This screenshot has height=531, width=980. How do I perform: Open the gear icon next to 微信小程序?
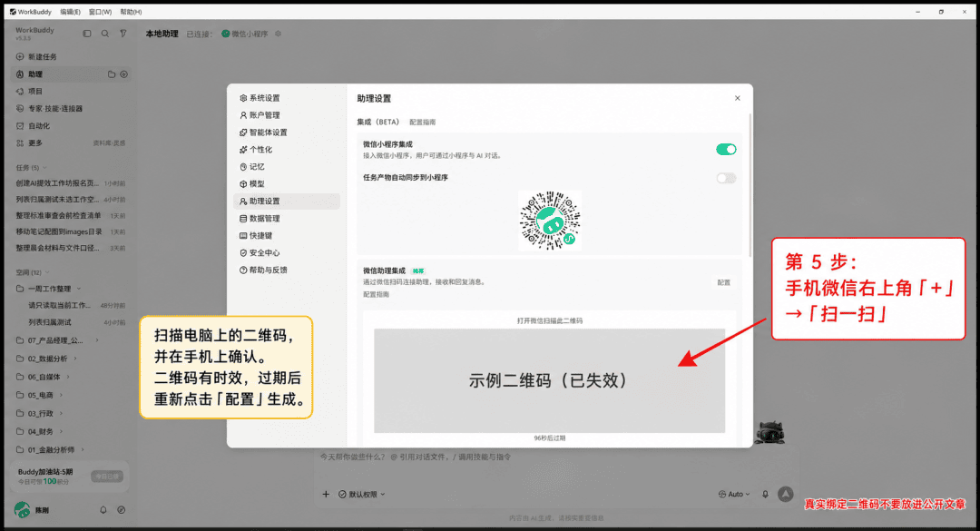coord(279,34)
